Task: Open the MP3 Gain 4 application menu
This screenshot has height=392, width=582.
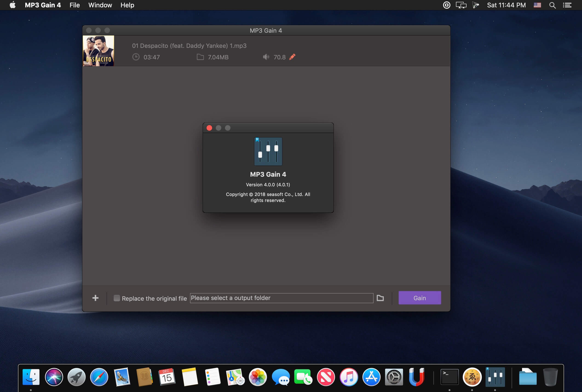Action: pyautogui.click(x=43, y=5)
